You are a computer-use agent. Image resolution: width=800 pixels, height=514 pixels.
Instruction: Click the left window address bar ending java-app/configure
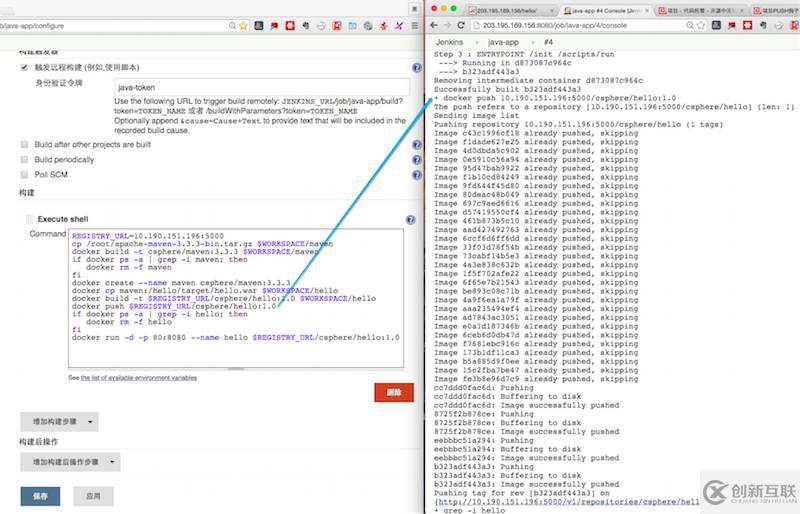(x=32, y=26)
